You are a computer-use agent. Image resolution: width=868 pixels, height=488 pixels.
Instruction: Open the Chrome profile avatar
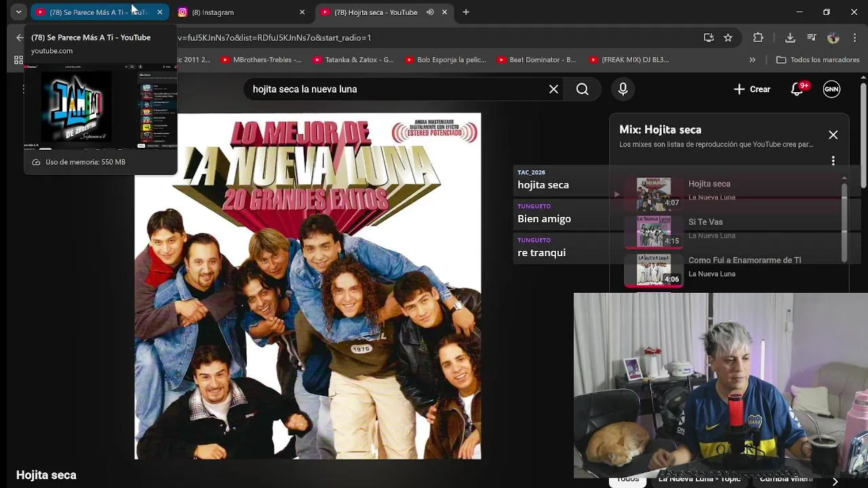833,38
